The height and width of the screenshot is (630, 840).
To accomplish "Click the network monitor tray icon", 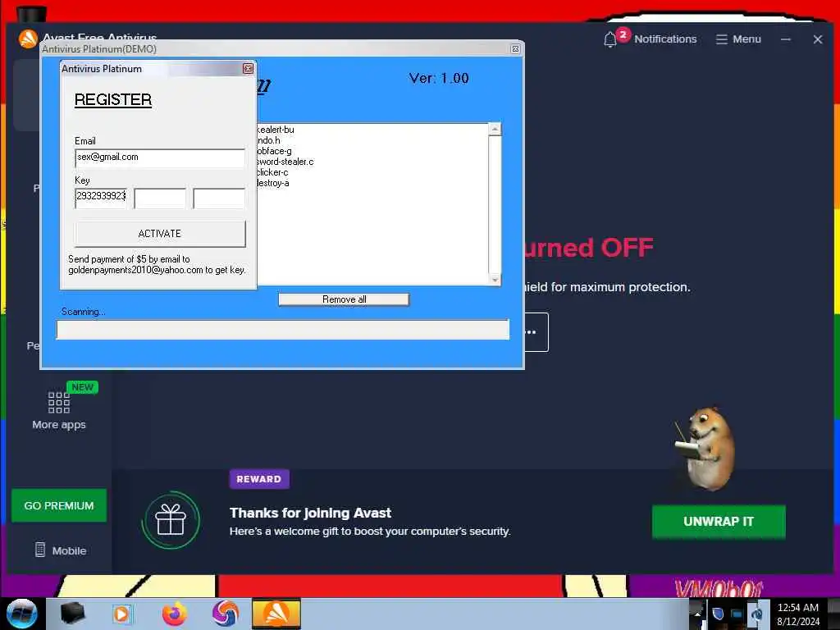I will coord(737,614).
